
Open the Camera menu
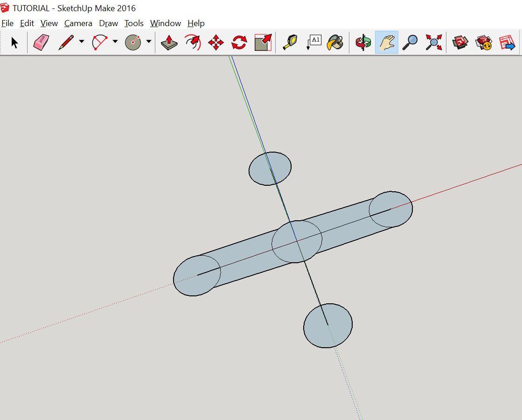click(x=78, y=23)
